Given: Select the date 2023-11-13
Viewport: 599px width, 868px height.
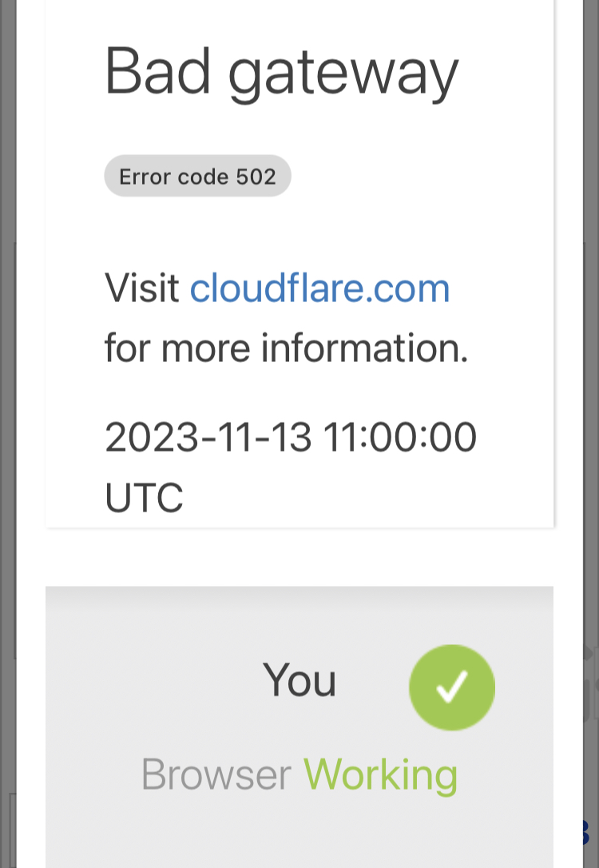Looking at the screenshot, I should [x=208, y=438].
